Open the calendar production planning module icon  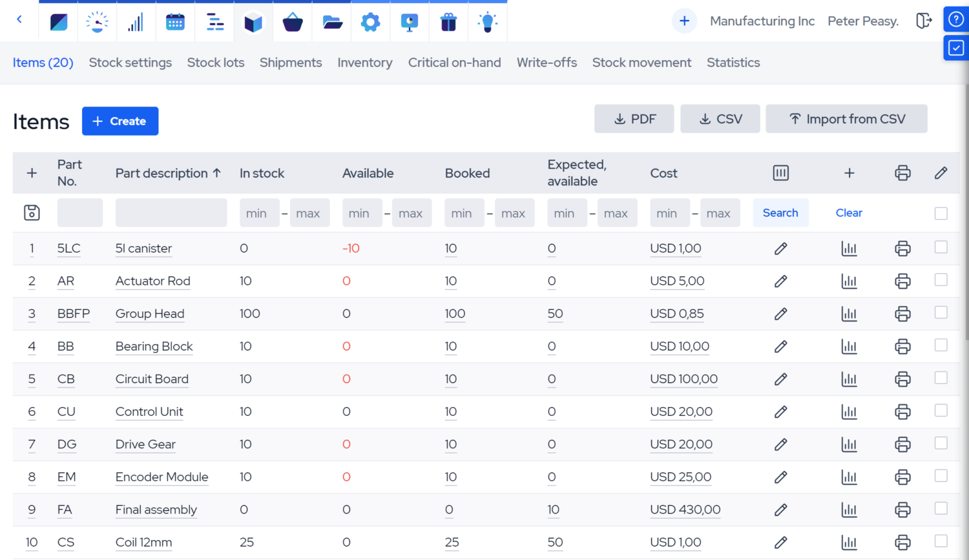175,21
